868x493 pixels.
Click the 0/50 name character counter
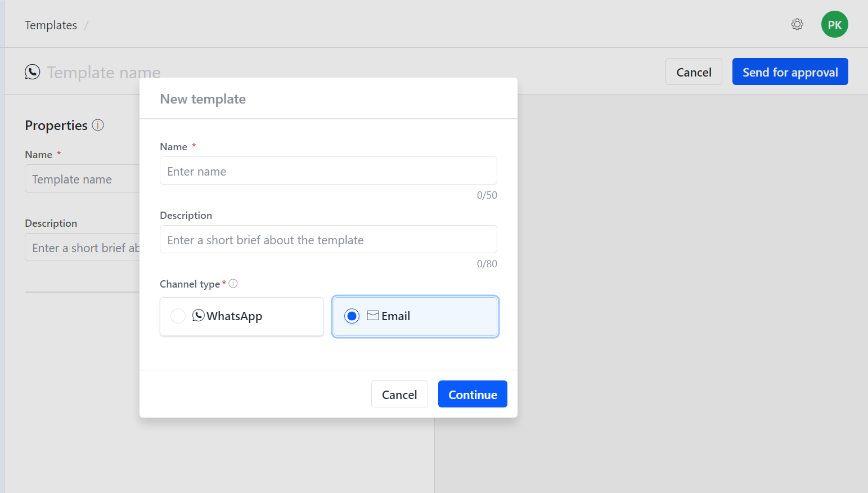487,195
